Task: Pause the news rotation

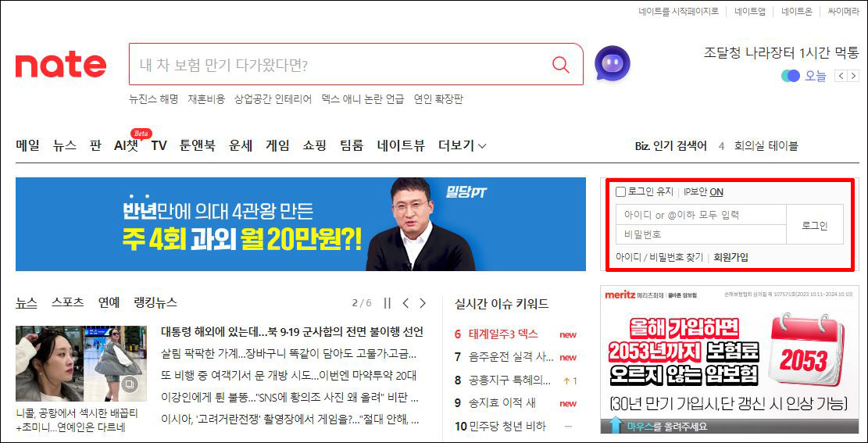Action: tap(387, 303)
